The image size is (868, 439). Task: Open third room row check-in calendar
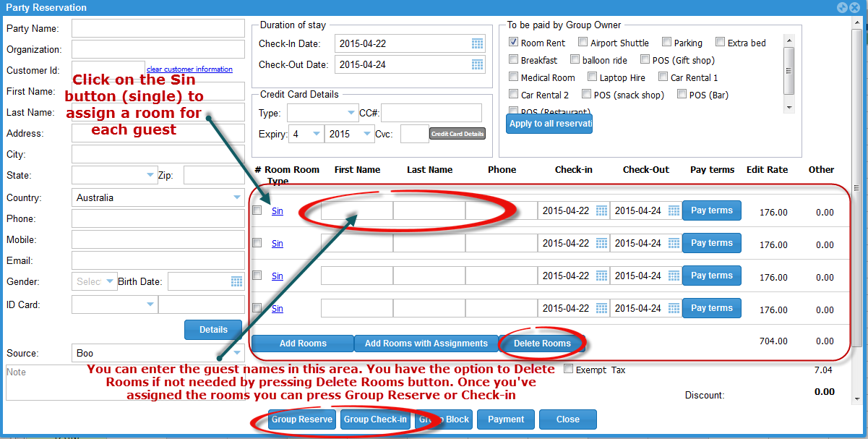point(601,276)
